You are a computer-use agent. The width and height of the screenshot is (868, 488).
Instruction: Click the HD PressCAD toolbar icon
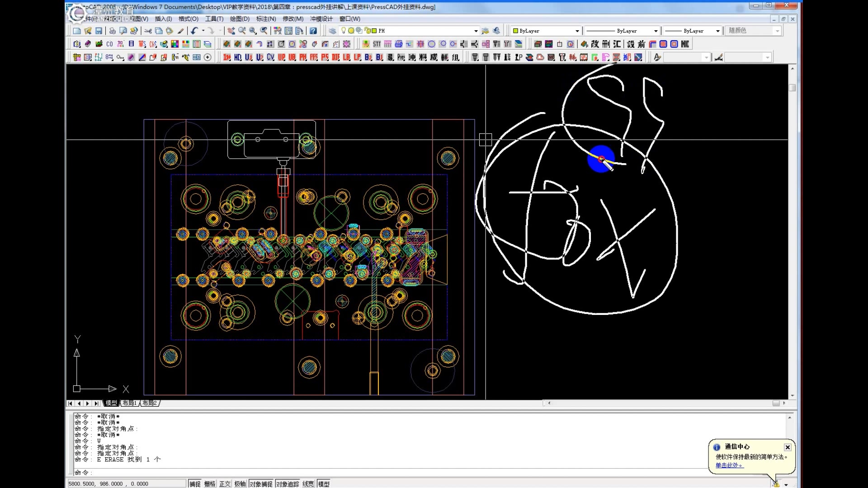[238, 57]
